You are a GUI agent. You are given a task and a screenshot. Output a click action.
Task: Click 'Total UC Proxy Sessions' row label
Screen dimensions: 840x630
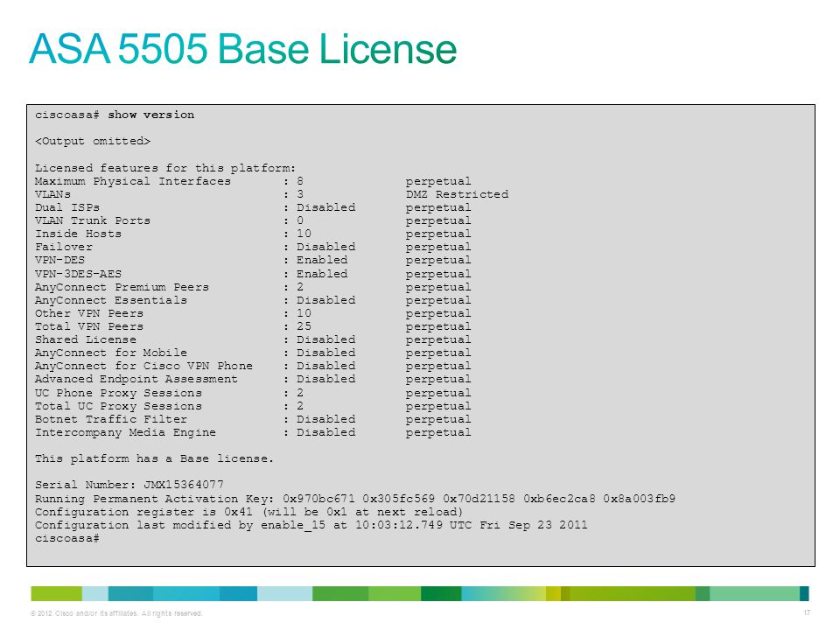click(x=118, y=406)
